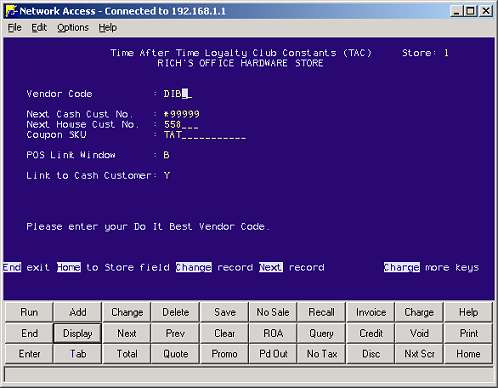Image resolution: width=498 pixels, height=388 pixels.
Task: Click the Display button
Action: pyautogui.click(x=78, y=333)
